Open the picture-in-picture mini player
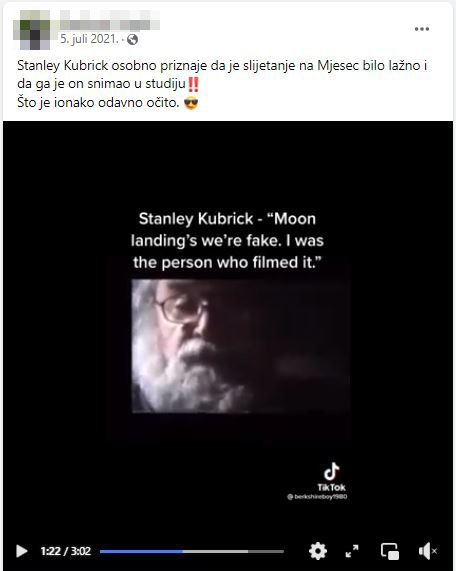 390,551
